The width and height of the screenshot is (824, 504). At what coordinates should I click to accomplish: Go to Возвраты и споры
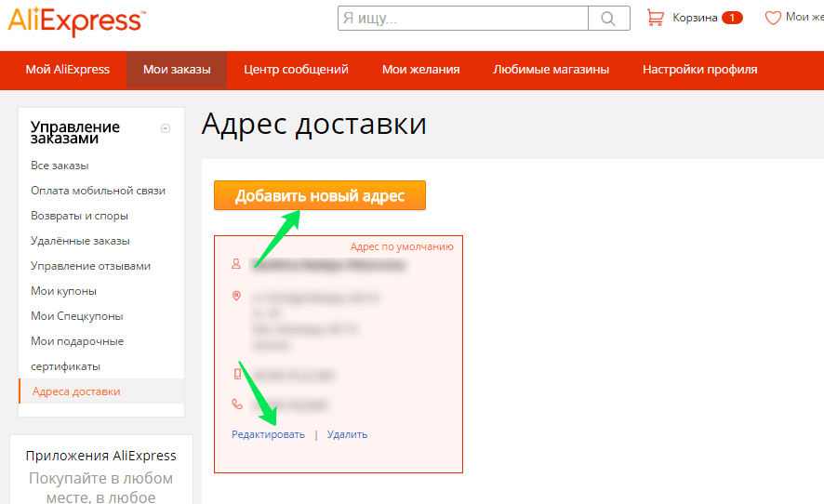point(79,216)
